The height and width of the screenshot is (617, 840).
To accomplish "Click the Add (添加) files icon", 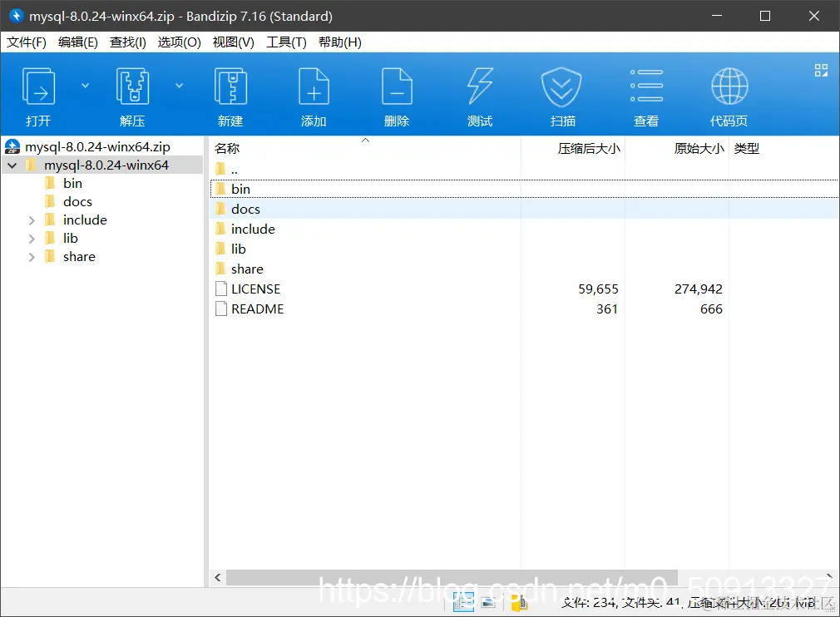I will [314, 86].
